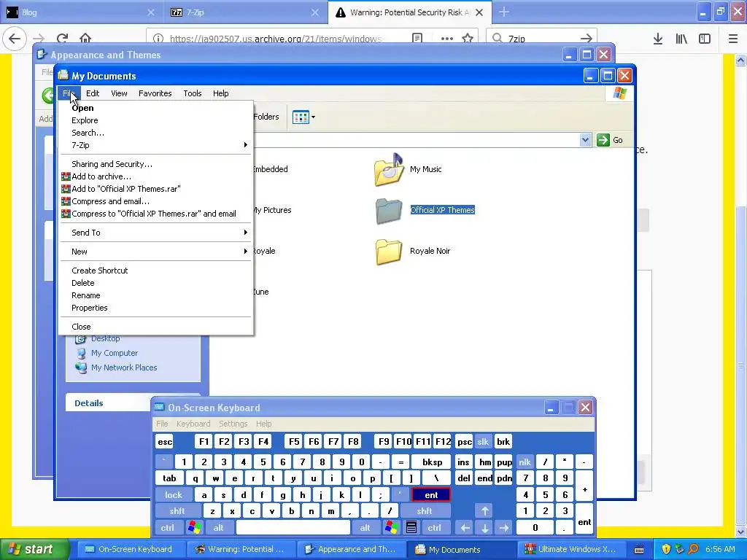Open the Tools menu in My Documents
The image size is (747, 560).
[x=193, y=93]
